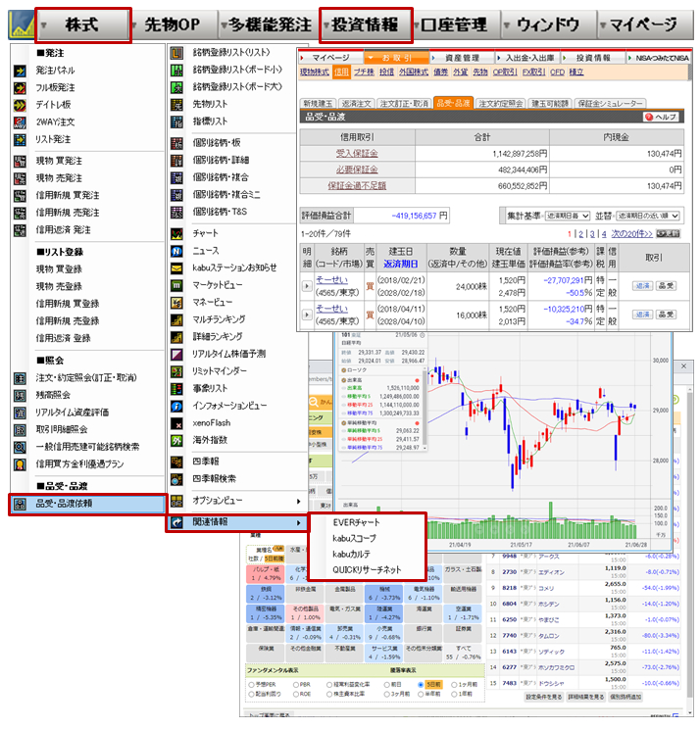700x729 pixels.
Task: Click the 一般信用売建可能銘柄検索 magnifier icon
Action: [x=20, y=447]
